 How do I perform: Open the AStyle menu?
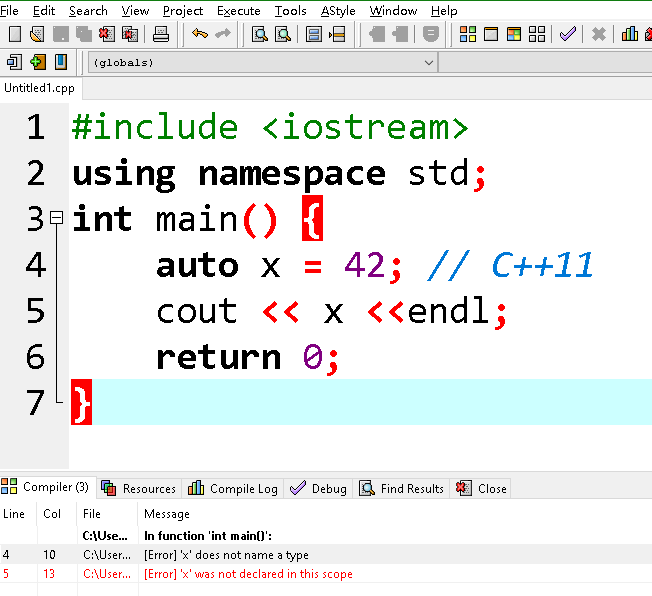pyautogui.click(x=338, y=11)
